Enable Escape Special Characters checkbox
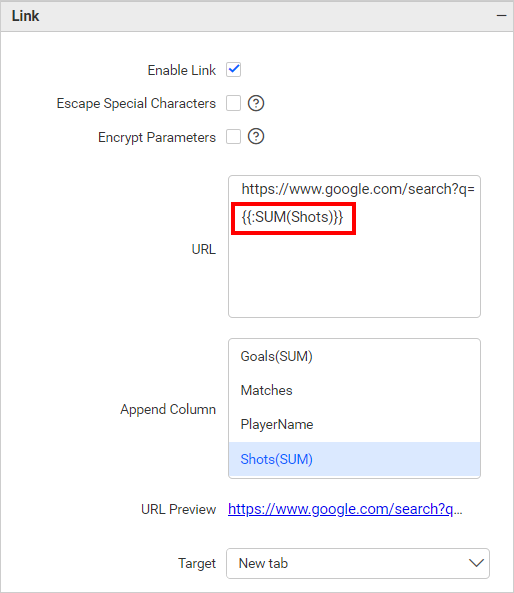 233,103
